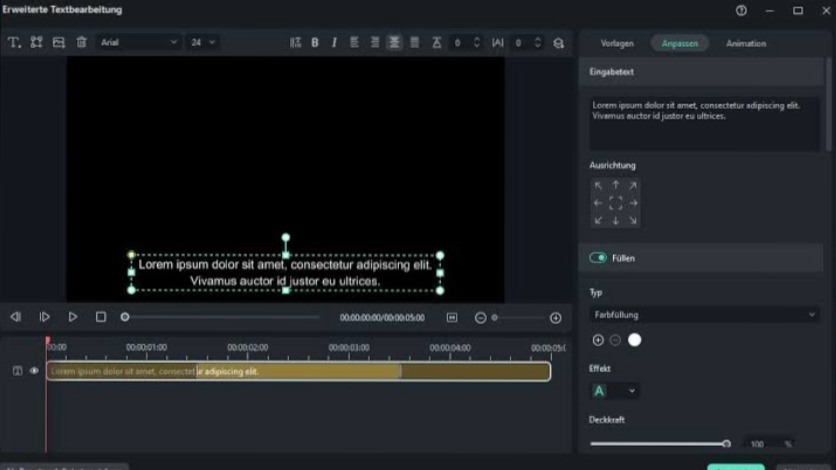The image size is (836, 470).
Task: Zoom in the timeline
Action: tap(556, 318)
